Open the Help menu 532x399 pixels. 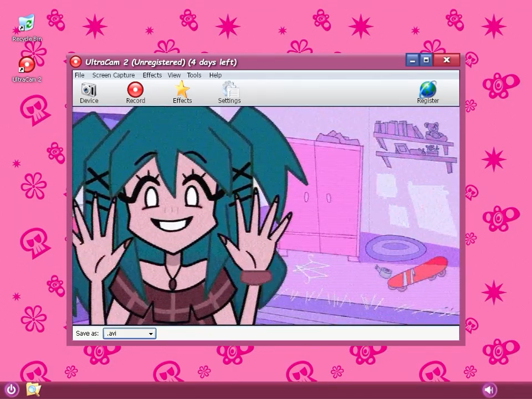[216, 75]
